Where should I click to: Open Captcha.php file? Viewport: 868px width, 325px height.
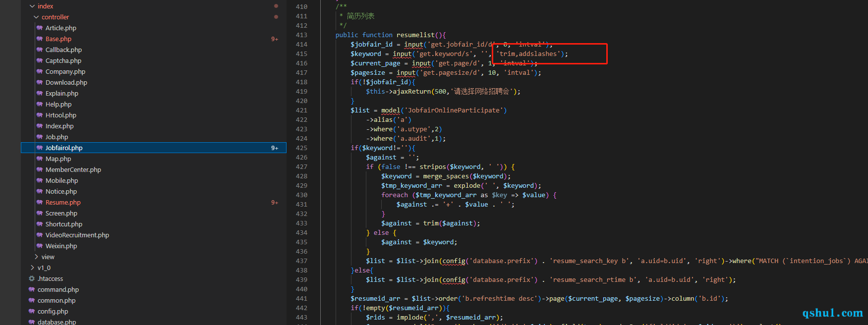(63, 60)
